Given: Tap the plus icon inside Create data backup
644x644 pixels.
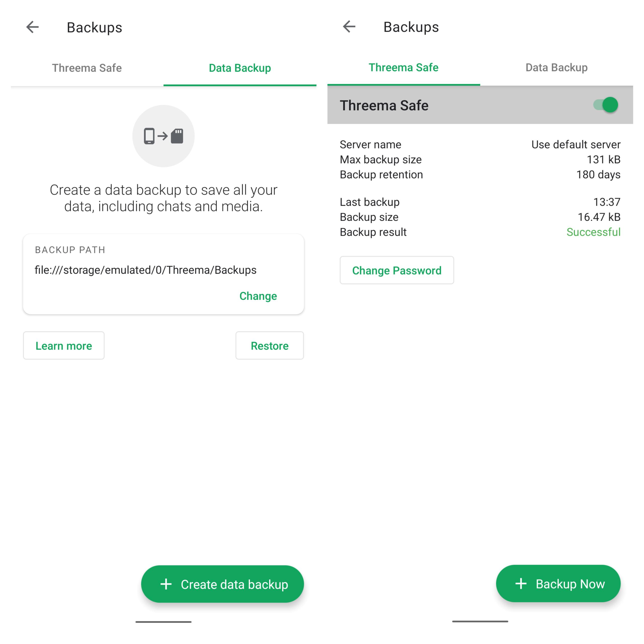Looking at the screenshot, I should tap(166, 584).
